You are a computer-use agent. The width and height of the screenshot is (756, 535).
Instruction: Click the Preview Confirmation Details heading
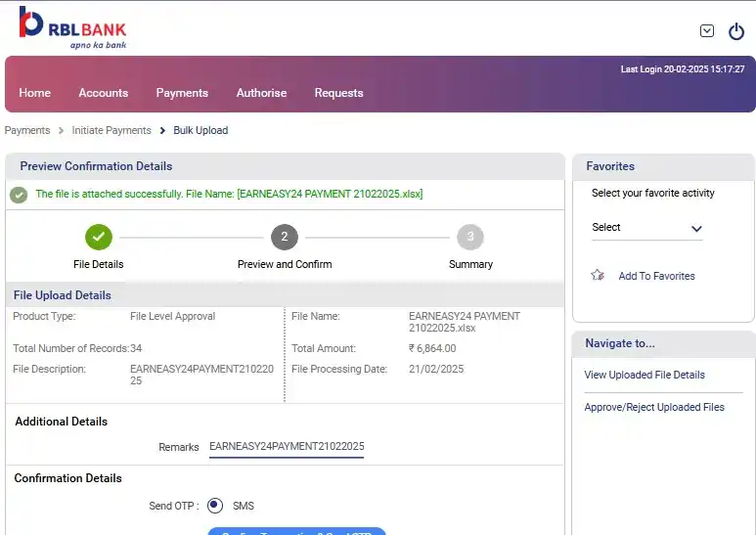click(96, 166)
